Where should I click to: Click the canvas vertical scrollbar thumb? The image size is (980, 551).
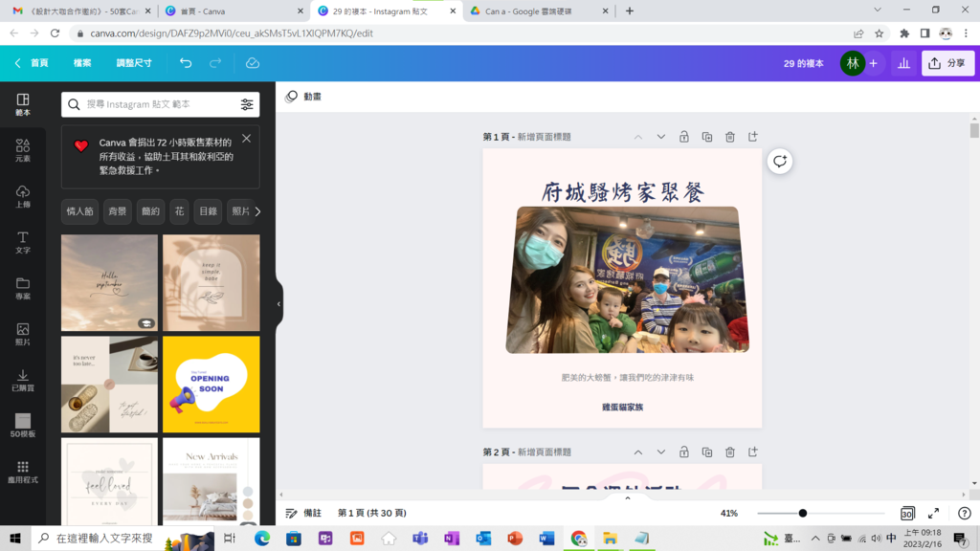pos(974,130)
